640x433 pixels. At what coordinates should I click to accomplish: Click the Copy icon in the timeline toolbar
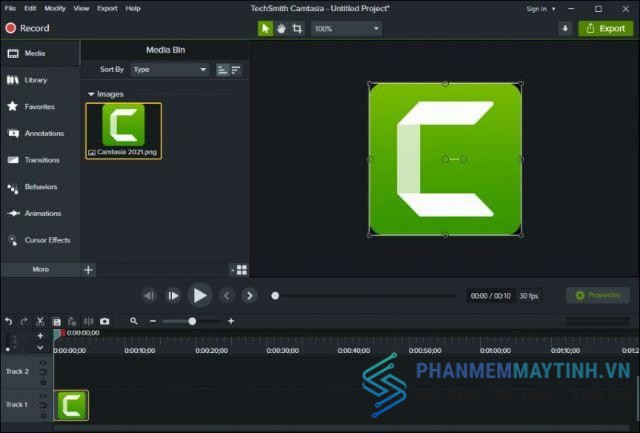[57, 322]
